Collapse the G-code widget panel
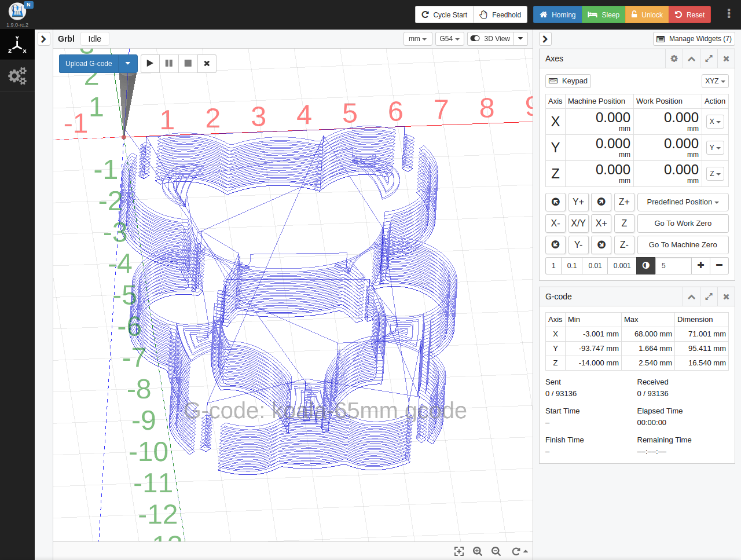Screen dimensions: 741x560 tap(691, 297)
